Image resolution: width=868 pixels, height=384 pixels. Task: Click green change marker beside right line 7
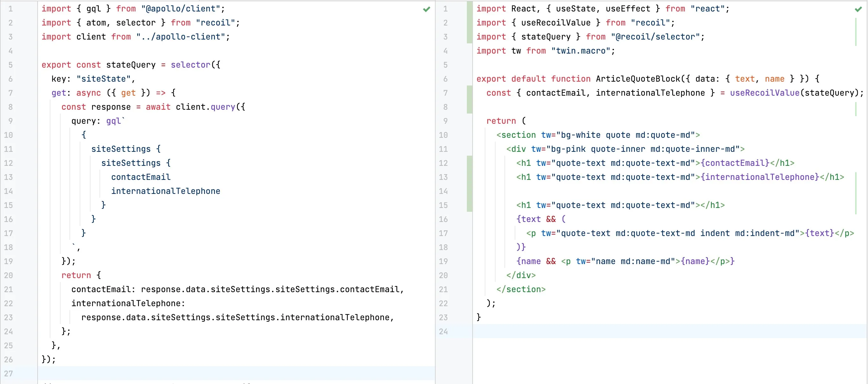(x=469, y=93)
